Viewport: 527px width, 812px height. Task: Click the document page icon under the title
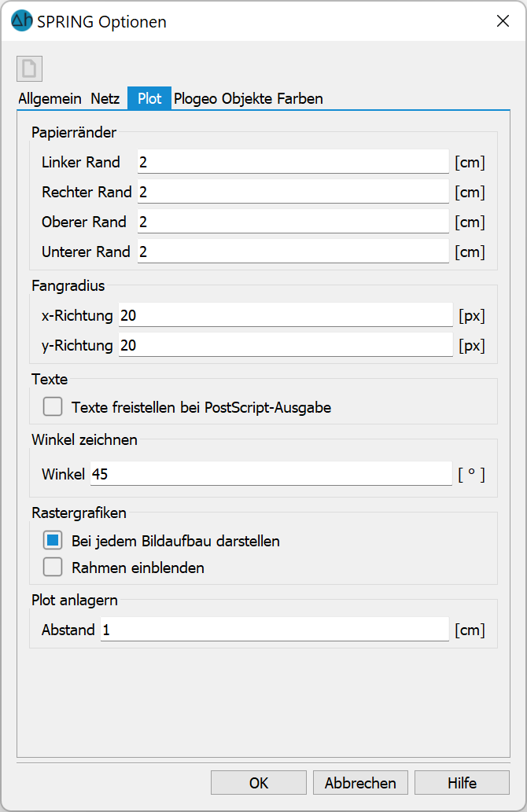tap(29, 68)
